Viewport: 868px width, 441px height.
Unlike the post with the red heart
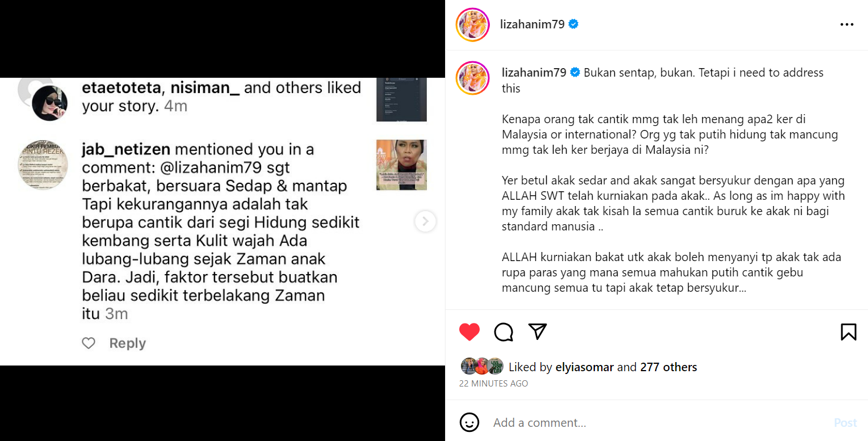469,332
